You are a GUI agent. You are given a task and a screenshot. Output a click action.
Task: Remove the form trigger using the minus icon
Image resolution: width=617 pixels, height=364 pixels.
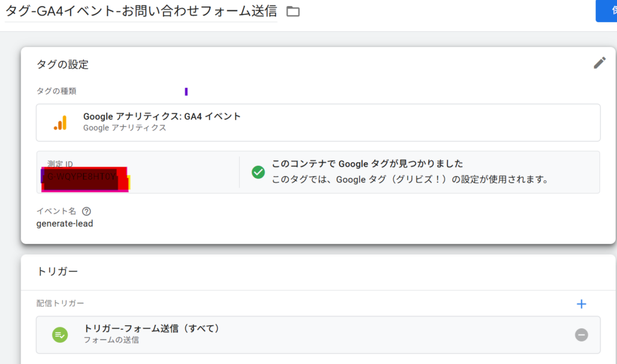tap(581, 334)
